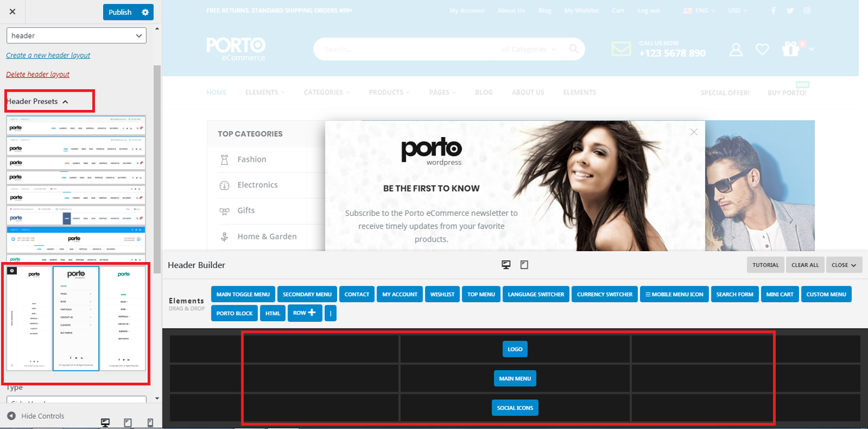Image resolution: width=868 pixels, height=429 pixels.
Task: Select the Main Menu block in grid
Action: pyautogui.click(x=515, y=378)
